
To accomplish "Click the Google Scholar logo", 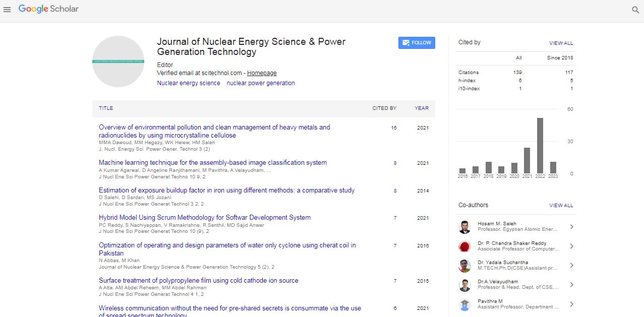I will coord(48,9).
